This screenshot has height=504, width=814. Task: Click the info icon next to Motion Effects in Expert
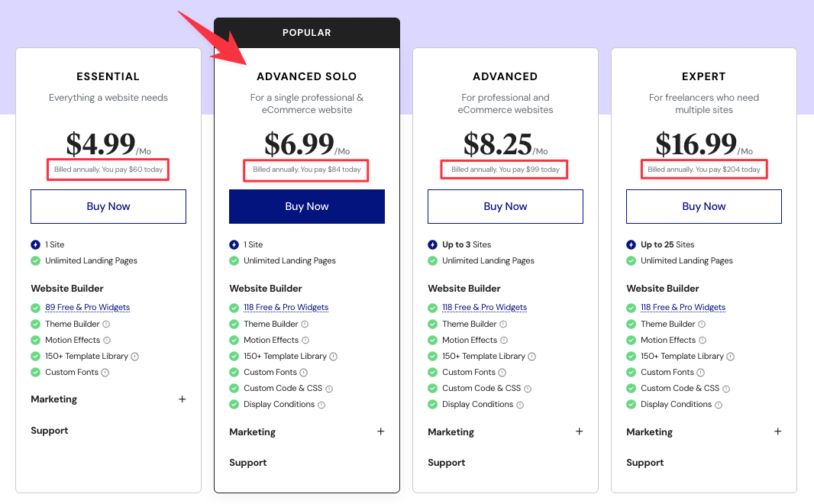[x=702, y=340]
